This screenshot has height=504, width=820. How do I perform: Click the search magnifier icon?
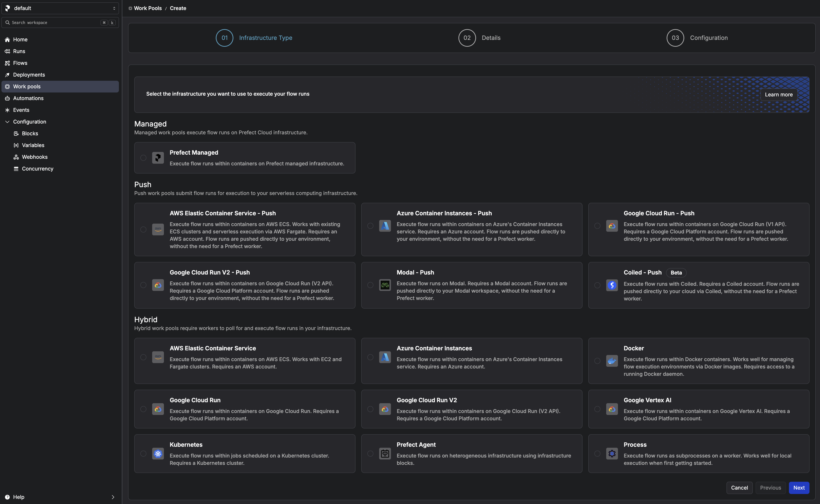click(x=7, y=23)
